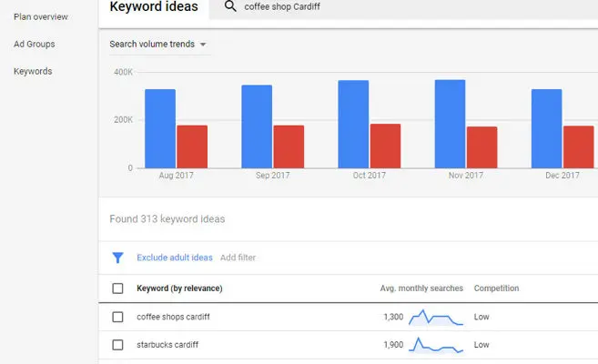This screenshot has width=598, height=364.
Task: Click the Sep 2017 axis label
Action: pos(273,176)
